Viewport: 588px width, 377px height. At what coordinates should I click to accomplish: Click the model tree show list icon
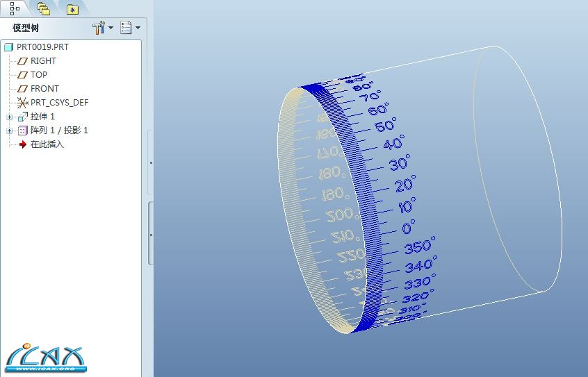[126, 28]
